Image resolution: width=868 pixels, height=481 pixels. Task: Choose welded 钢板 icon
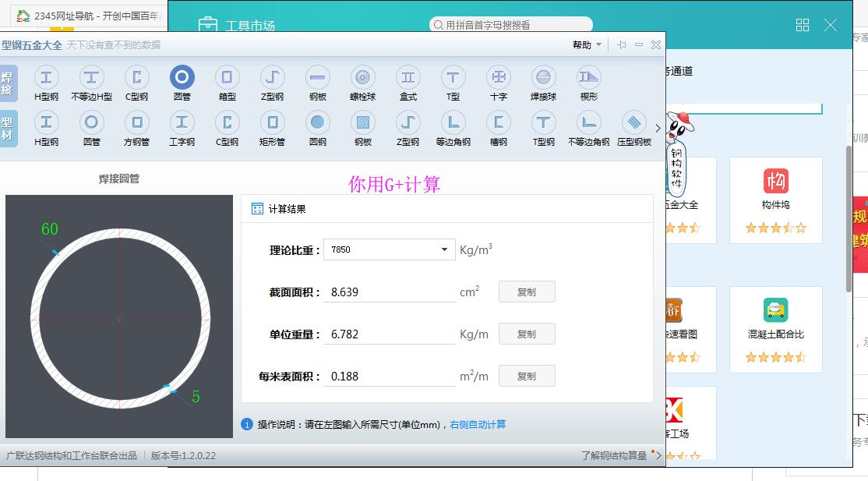318,78
